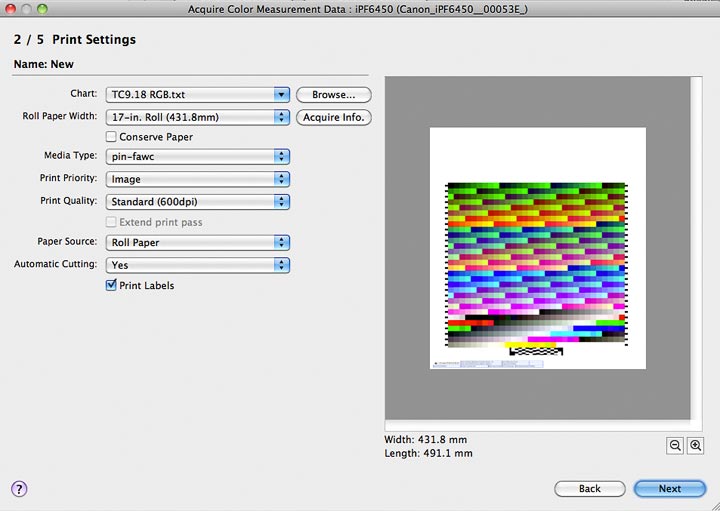The image size is (720, 511).
Task: Click the disabled Extend print pass checkbox
Action: pos(111,222)
